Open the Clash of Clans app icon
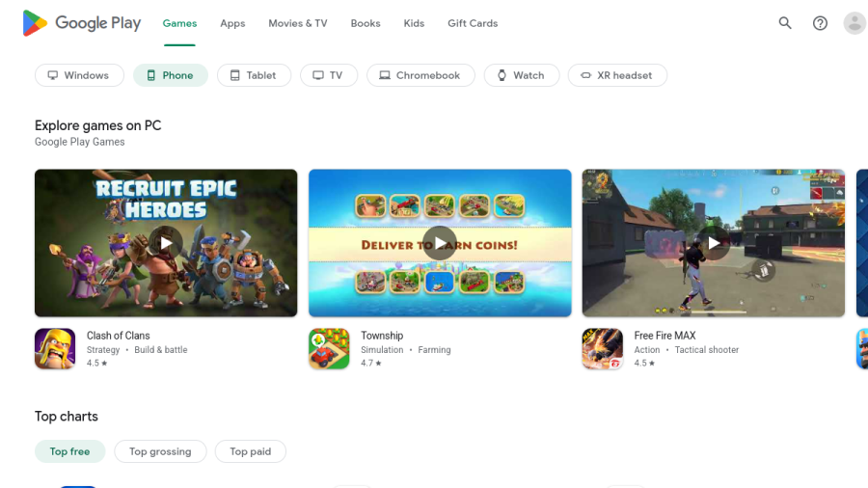868x488 pixels. click(55, 348)
